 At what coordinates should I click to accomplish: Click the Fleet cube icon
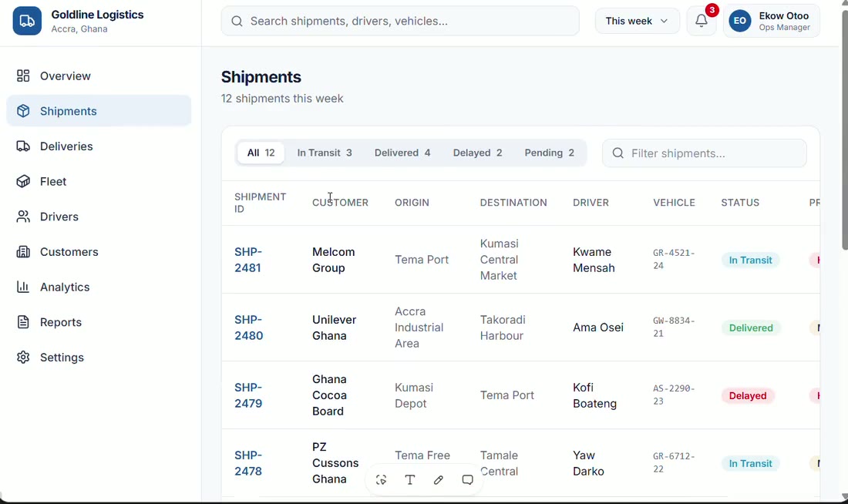pos(23,181)
